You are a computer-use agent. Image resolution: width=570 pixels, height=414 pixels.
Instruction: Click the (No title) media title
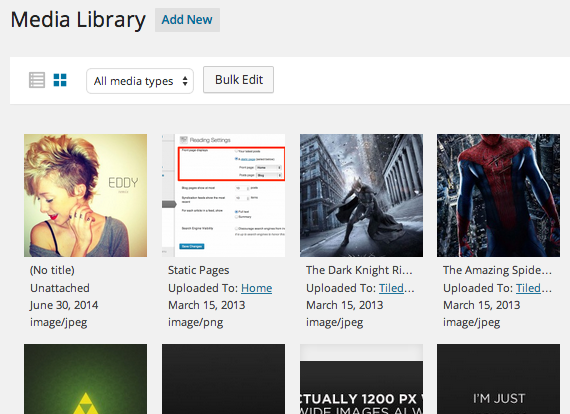pyautogui.click(x=52, y=270)
